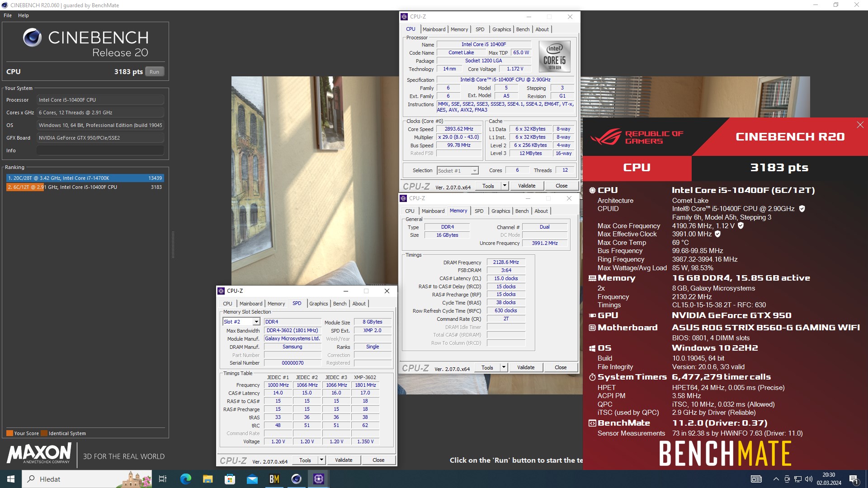Click the CPU-Z icon in CPU window title

[x=404, y=17]
